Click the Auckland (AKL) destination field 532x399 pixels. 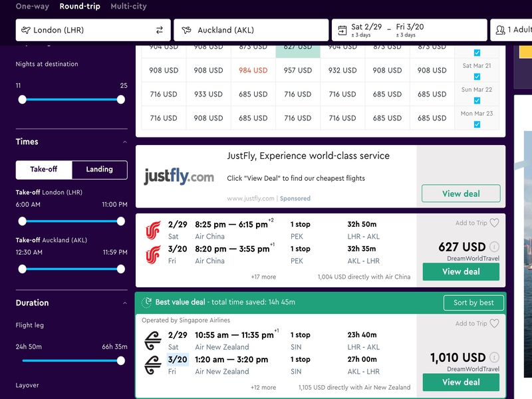(251, 30)
